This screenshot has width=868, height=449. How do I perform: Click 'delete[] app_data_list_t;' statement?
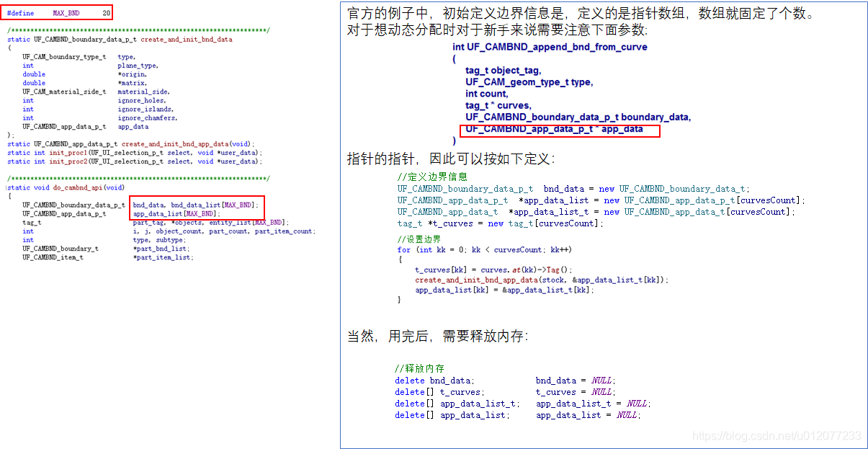pyautogui.click(x=457, y=404)
